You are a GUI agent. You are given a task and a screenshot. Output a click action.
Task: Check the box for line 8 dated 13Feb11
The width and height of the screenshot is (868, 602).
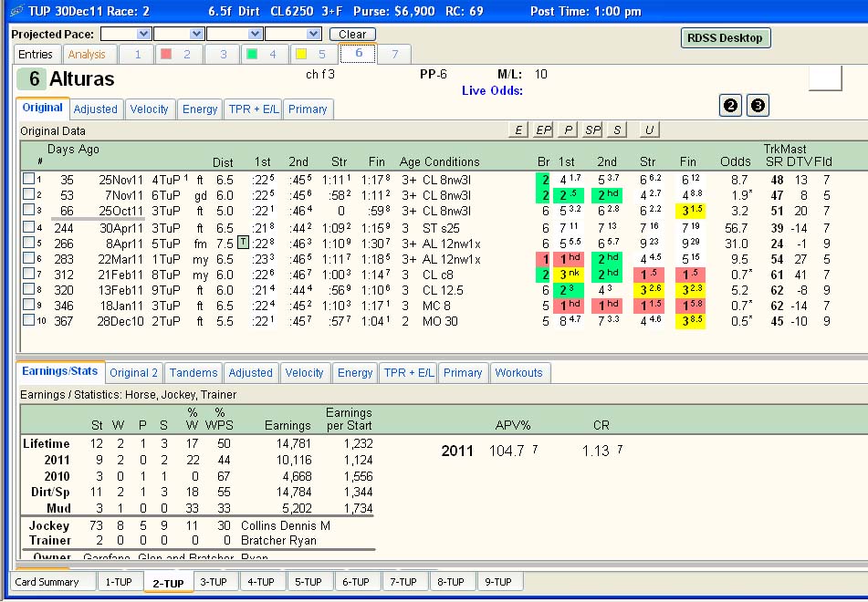[x=29, y=289]
